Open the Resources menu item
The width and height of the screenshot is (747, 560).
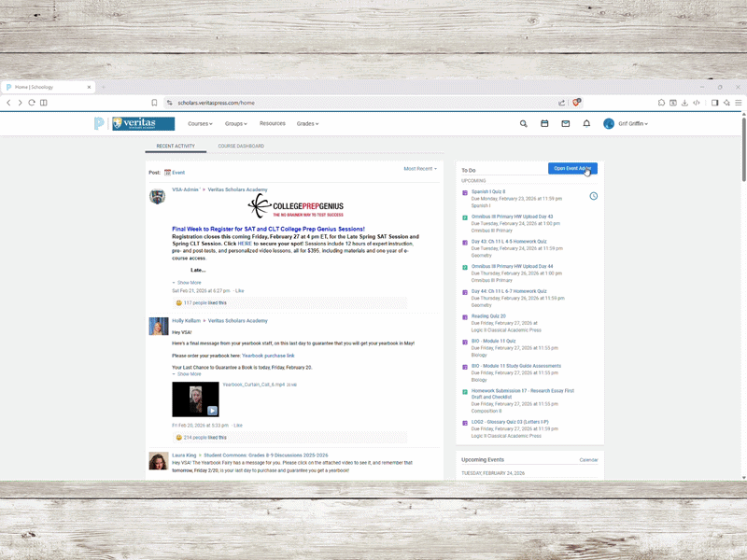[x=273, y=123]
